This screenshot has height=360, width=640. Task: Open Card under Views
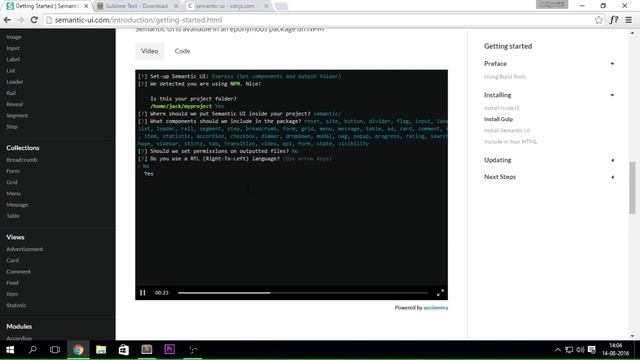click(12, 260)
